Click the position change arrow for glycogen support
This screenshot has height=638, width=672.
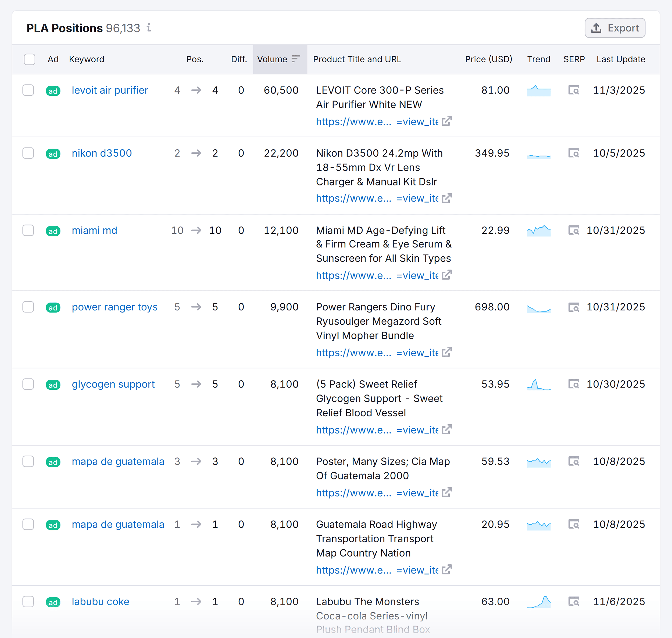click(x=196, y=384)
